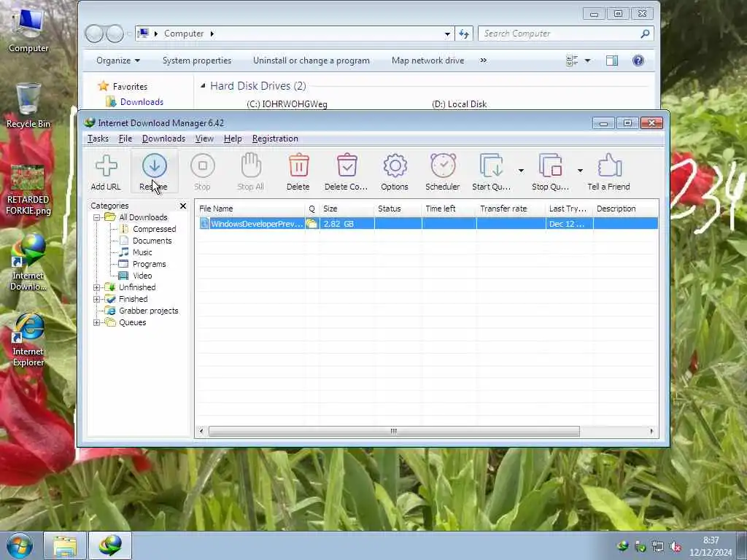Select Internet Download Manager desktop shortcut
This screenshot has width=747, height=560.
tap(28, 262)
